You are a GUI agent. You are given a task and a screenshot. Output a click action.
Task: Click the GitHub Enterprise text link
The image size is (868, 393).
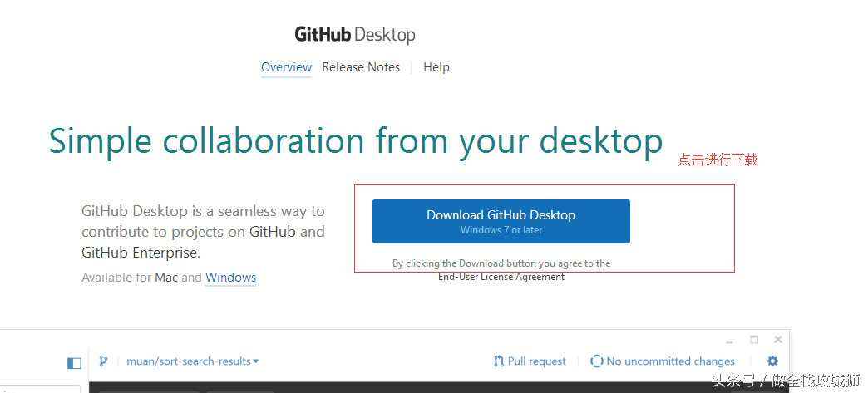point(139,253)
